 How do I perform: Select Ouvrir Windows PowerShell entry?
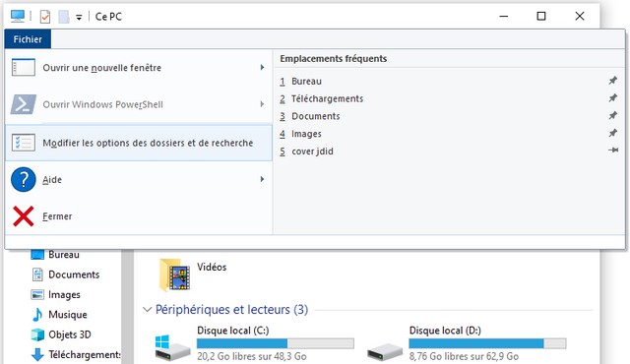click(x=139, y=104)
